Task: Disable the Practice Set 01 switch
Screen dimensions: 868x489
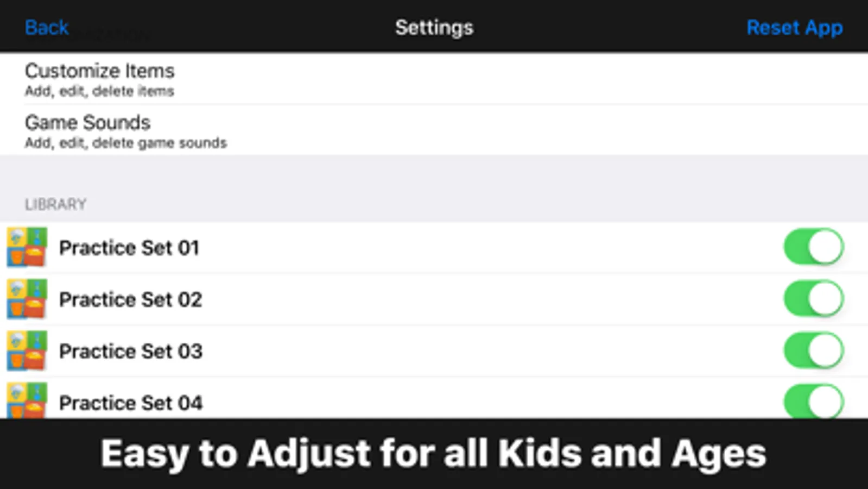Action: (813, 247)
